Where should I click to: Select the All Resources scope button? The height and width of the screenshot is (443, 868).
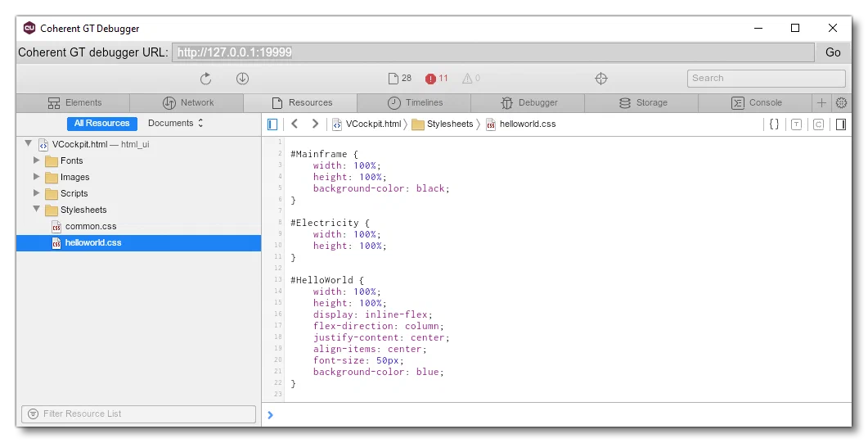click(x=102, y=123)
